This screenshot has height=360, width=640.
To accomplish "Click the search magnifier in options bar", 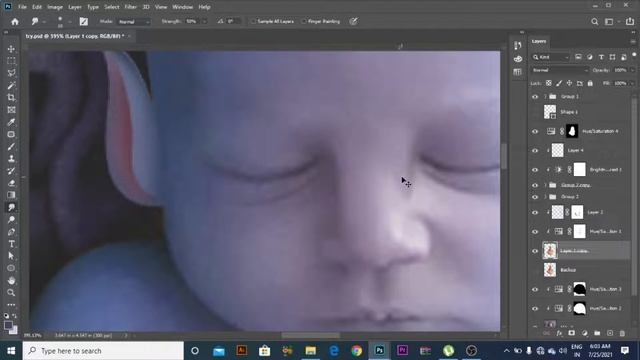I will (595, 22).
